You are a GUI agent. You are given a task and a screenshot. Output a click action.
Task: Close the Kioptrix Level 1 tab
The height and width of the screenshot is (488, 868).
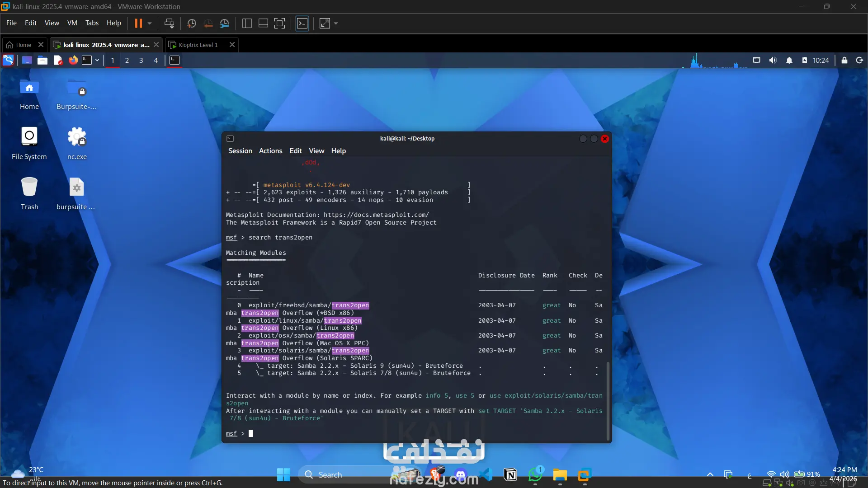coord(232,45)
